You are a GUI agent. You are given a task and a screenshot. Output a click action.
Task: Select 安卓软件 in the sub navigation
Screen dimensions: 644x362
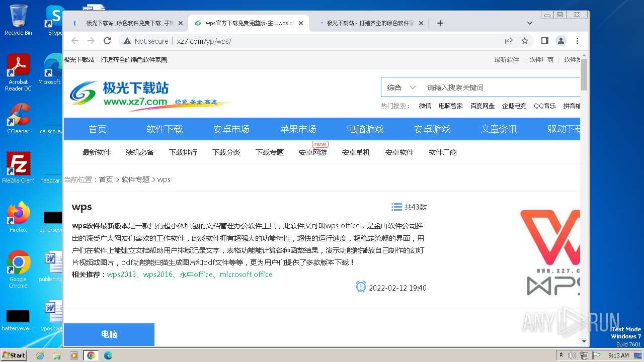click(x=399, y=152)
